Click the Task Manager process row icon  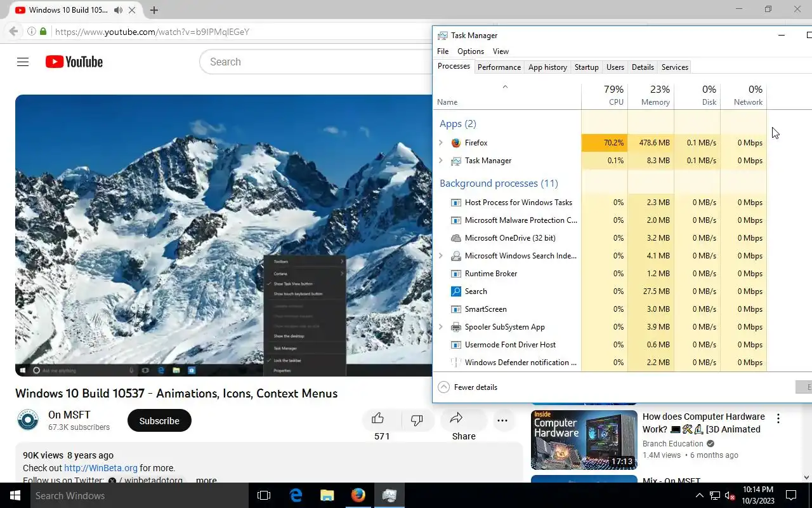[455, 161]
